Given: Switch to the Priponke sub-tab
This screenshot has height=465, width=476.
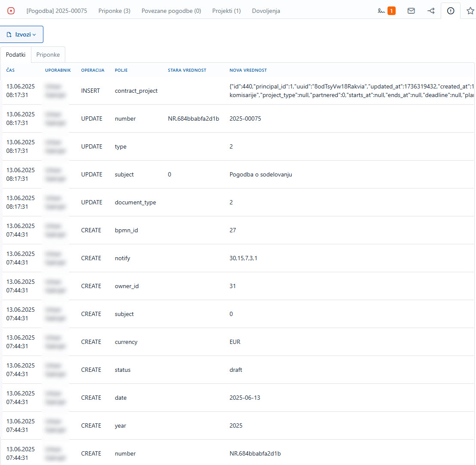Looking at the screenshot, I should pos(48,55).
